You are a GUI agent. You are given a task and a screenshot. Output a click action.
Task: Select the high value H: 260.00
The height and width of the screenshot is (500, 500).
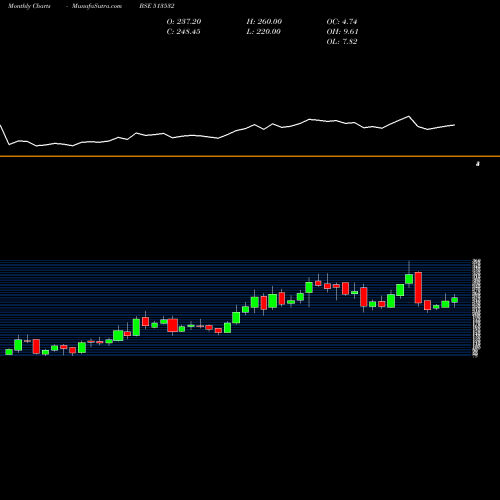tap(264, 22)
